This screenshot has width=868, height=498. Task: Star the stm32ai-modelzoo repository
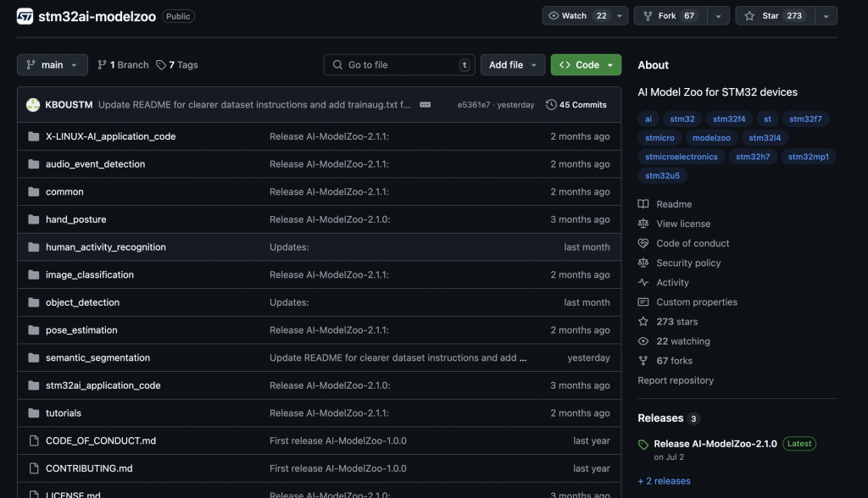775,16
